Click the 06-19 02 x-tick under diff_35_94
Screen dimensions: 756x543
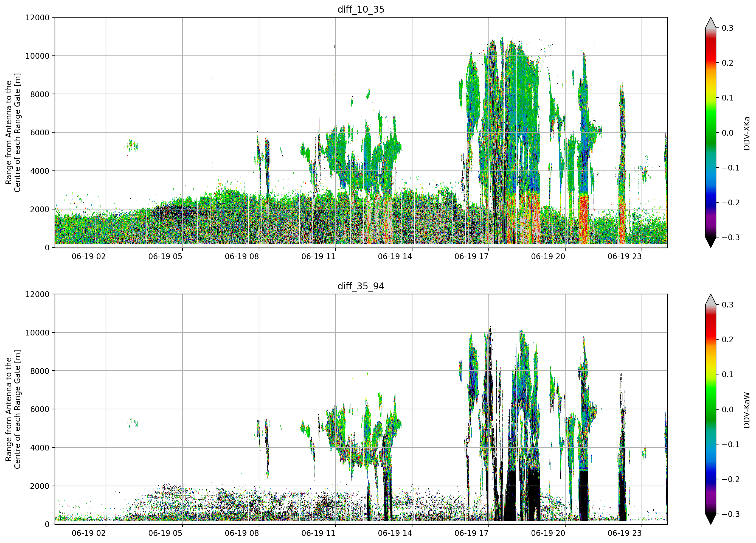[89, 533]
